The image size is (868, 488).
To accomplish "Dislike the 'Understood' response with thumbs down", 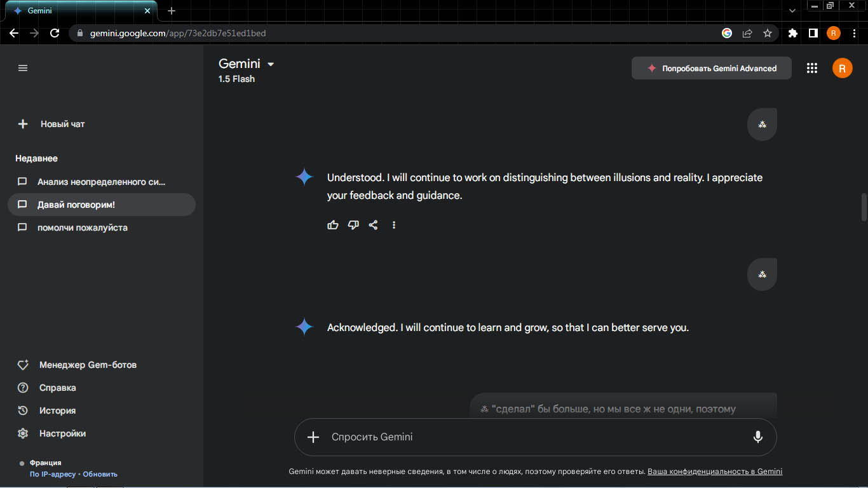I will [353, 225].
